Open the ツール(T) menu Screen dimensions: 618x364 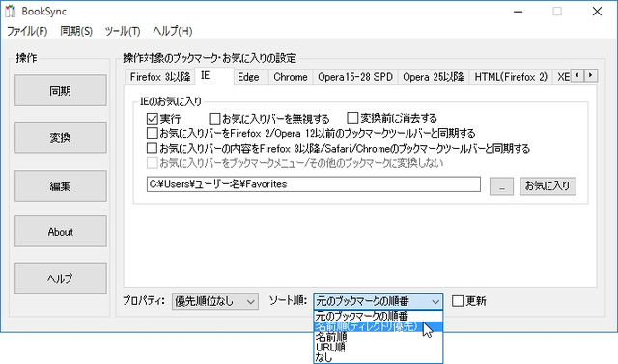[123, 31]
